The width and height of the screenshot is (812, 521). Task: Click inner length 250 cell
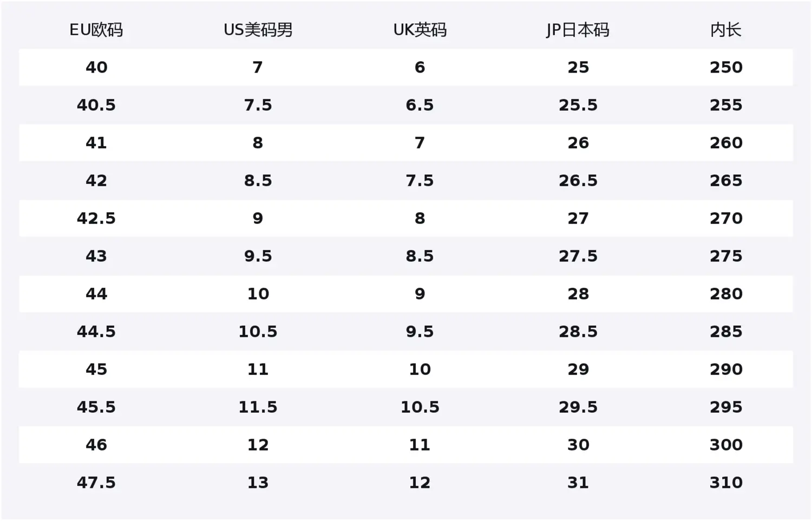coord(726,67)
